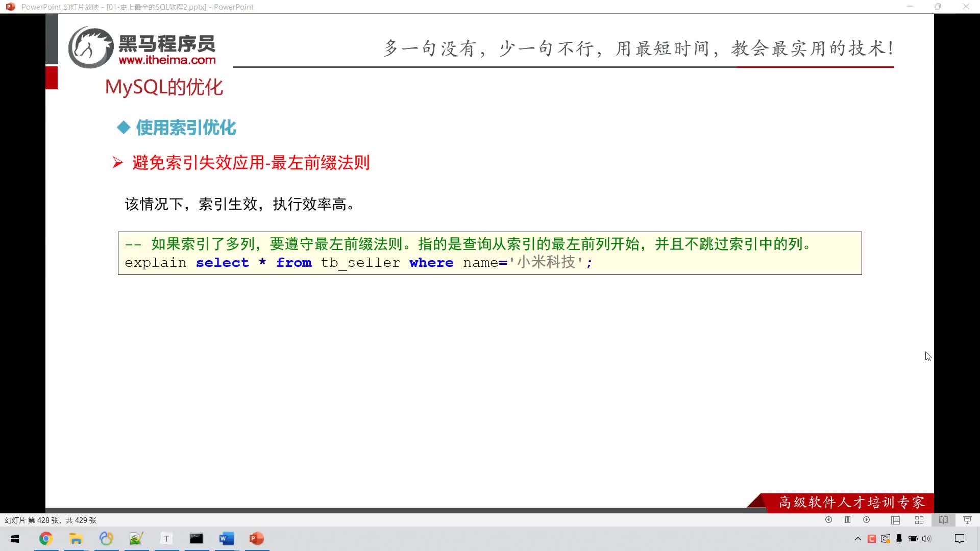The image size is (980, 551).
Task: Advance to the next slide using forward arrow
Action: (866, 520)
